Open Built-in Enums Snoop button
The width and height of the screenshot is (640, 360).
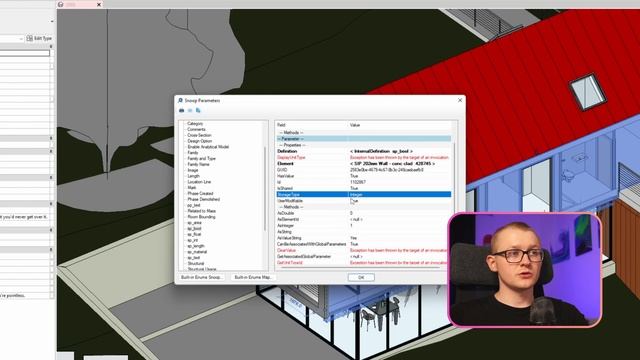202,277
